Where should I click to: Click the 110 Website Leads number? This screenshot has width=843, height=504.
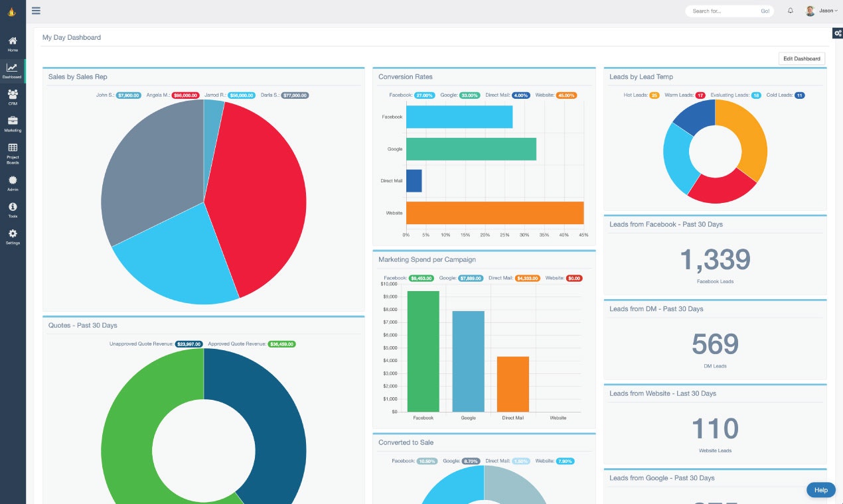point(715,429)
